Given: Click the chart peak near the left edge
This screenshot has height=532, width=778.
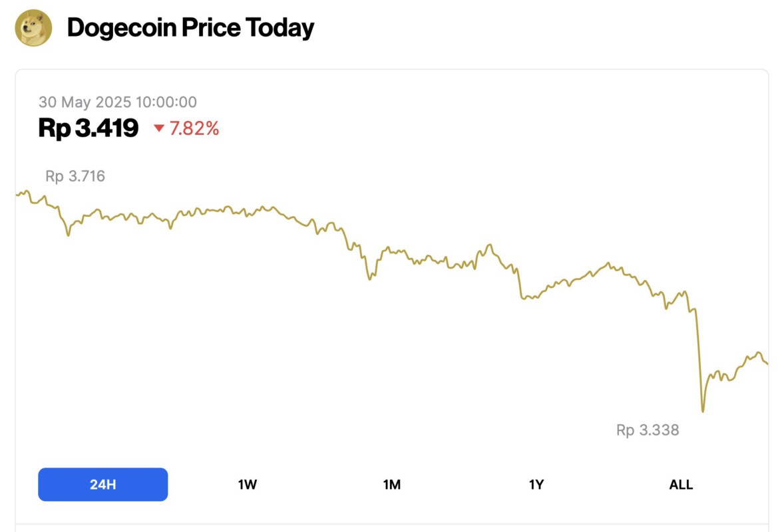Looking at the screenshot, I should [x=24, y=190].
